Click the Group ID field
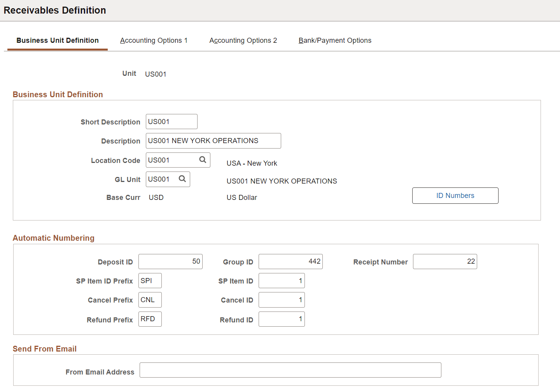Screen dimensions: 560x392 [290, 261]
